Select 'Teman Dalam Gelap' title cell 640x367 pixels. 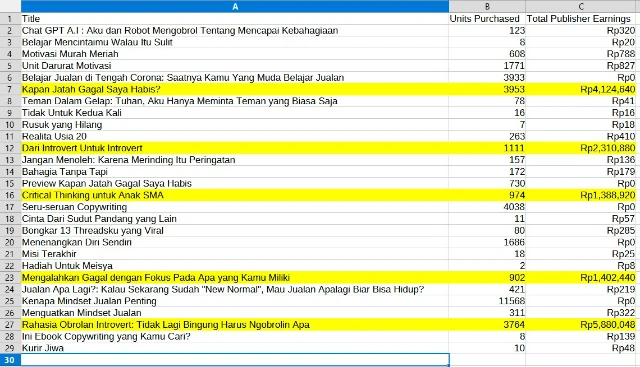click(235, 101)
